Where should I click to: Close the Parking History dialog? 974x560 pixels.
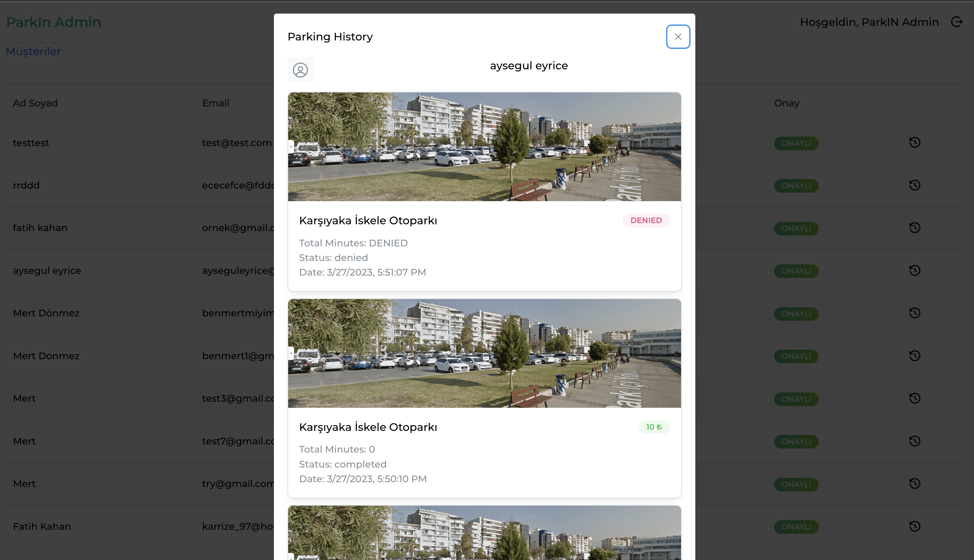(x=678, y=37)
